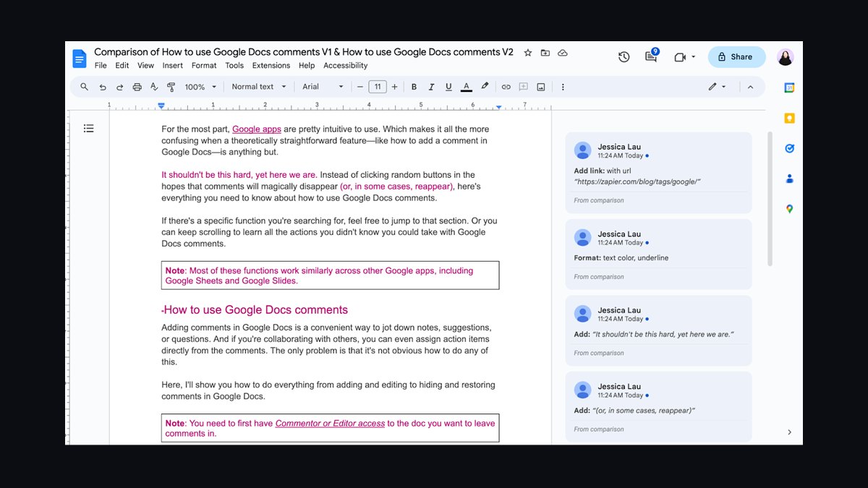
Task: Open zoom level dropdown 100%
Action: (x=200, y=87)
